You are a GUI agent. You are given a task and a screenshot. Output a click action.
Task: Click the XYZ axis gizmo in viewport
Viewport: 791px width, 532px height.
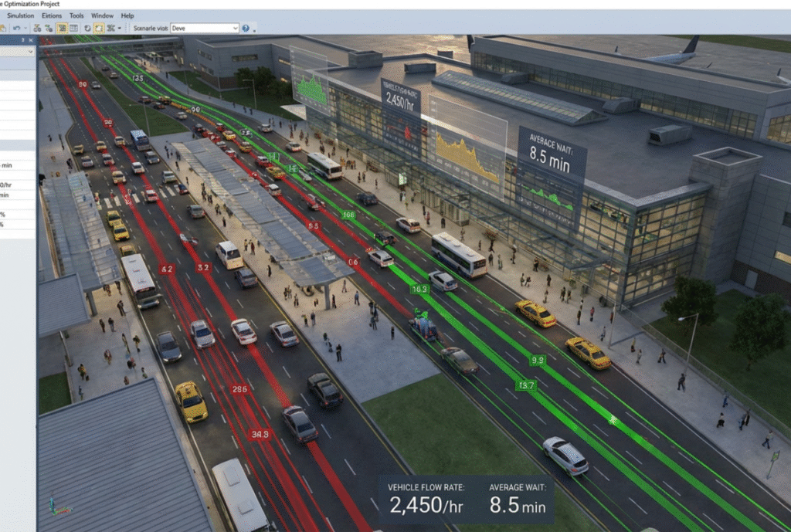click(x=54, y=506)
